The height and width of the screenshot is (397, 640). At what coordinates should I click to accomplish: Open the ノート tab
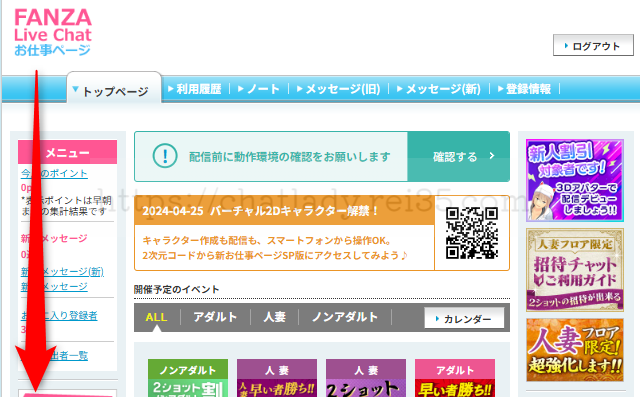tap(259, 89)
